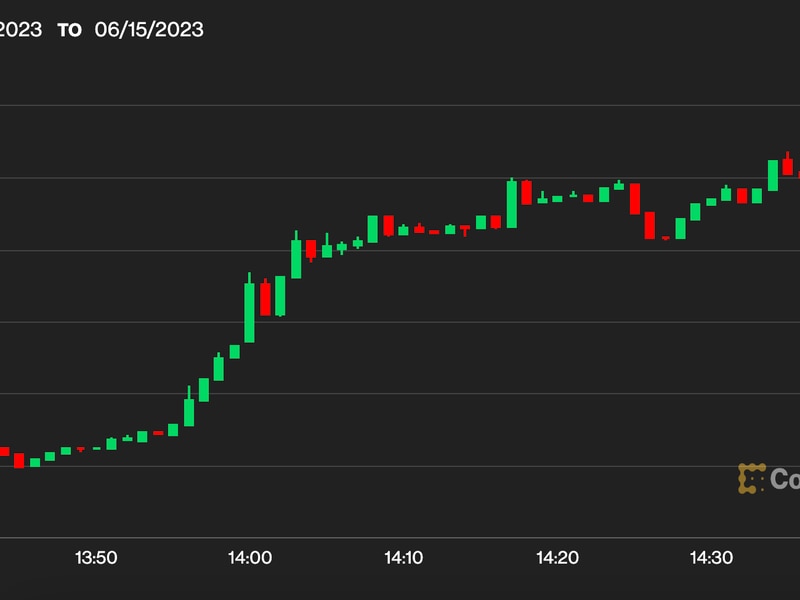Select the 14:20 time axis label

click(x=558, y=558)
